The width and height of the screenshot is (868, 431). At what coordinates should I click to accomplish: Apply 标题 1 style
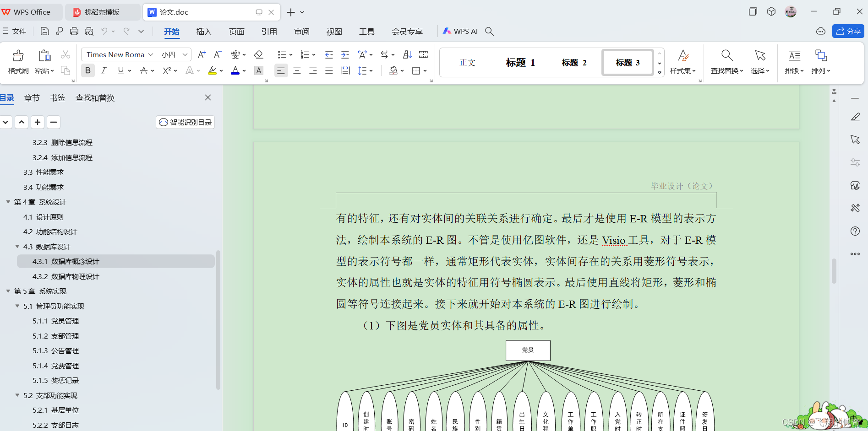(520, 63)
